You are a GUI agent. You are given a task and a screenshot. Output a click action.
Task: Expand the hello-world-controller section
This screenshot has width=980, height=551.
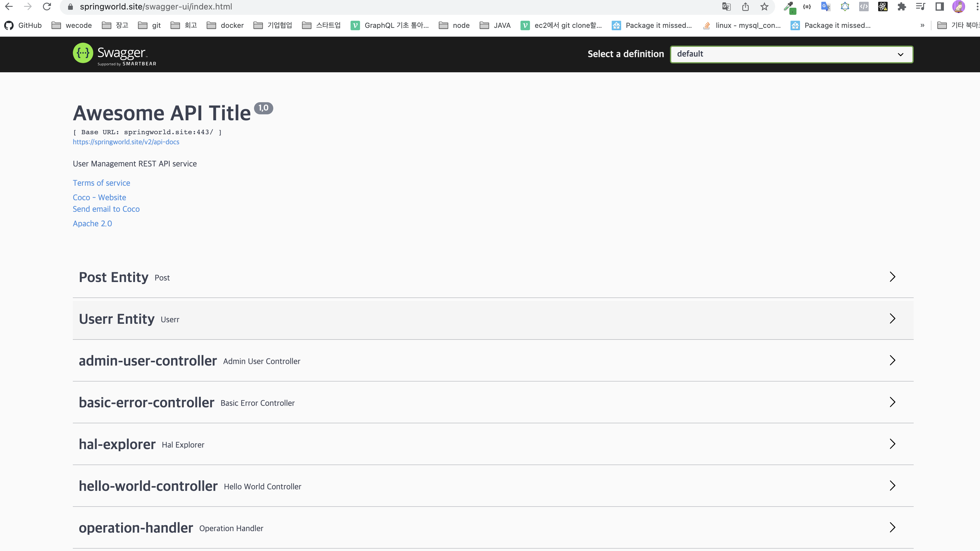click(x=892, y=486)
